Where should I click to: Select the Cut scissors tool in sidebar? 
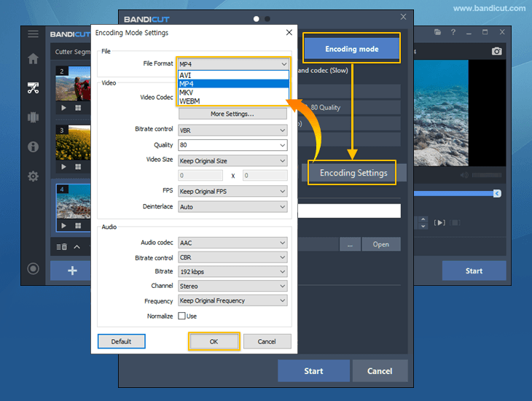click(x=33, y=88)
